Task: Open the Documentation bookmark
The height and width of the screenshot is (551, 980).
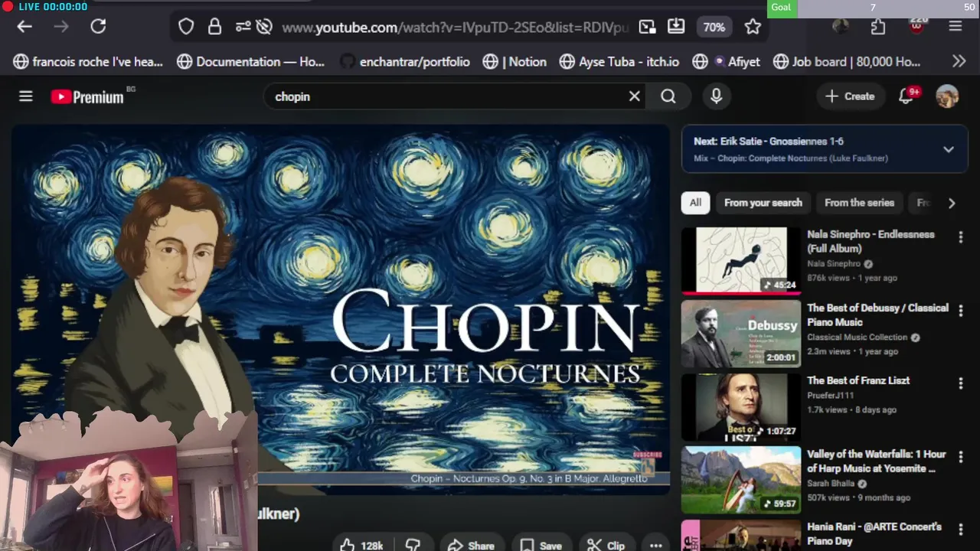Action: [x=250, y=61]
